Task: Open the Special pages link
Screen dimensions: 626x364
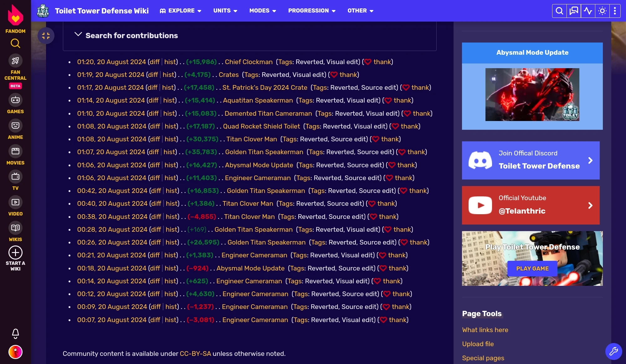Action: pyautogui.click(x=483, y=358)
